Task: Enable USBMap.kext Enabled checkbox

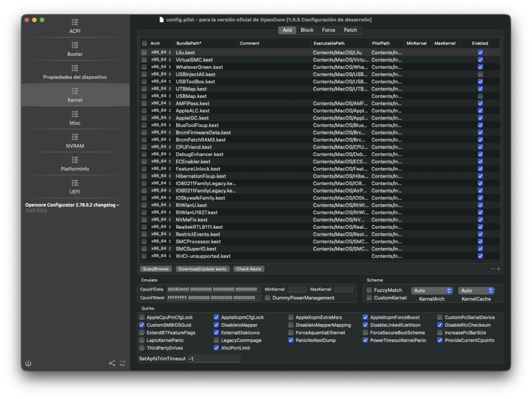Action: coord(480,96)
